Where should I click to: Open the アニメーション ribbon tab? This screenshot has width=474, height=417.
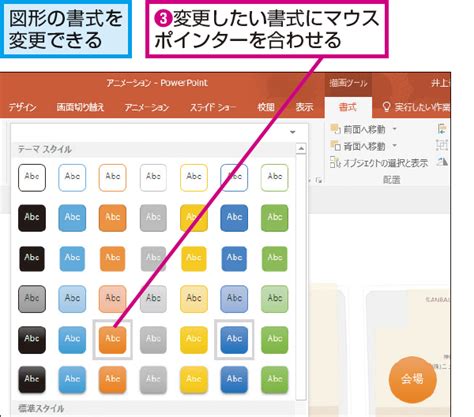147,107
